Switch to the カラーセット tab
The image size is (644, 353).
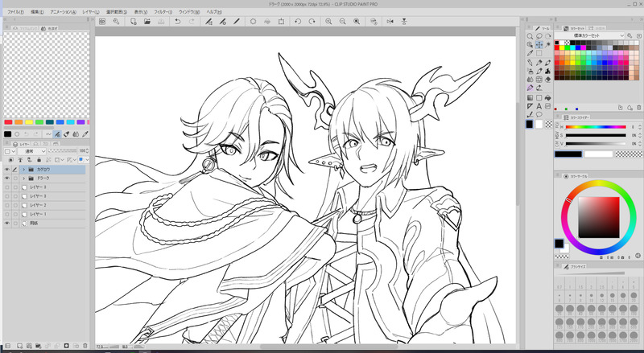(x=575, y=29)
